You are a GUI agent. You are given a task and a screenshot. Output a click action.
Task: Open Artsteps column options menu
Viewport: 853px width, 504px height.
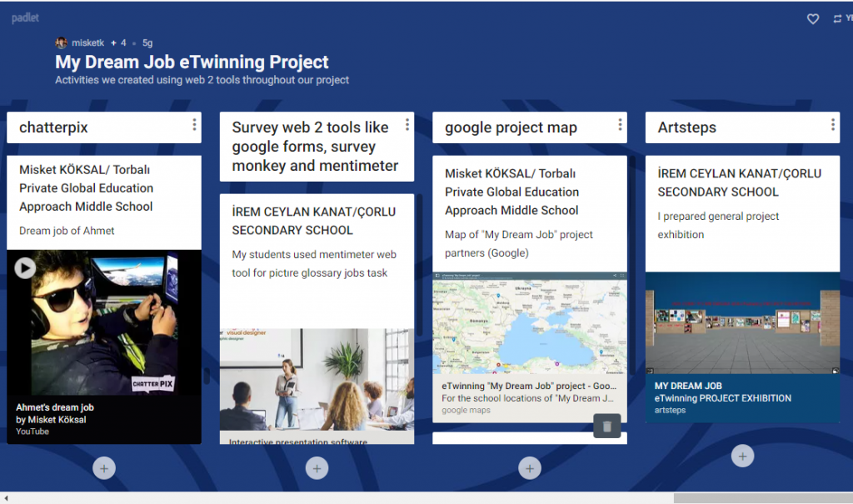832,125
